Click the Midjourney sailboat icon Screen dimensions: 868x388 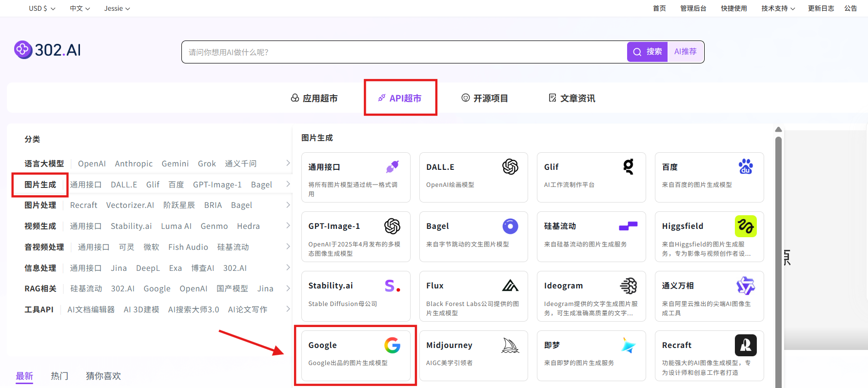tap(510, 345)
